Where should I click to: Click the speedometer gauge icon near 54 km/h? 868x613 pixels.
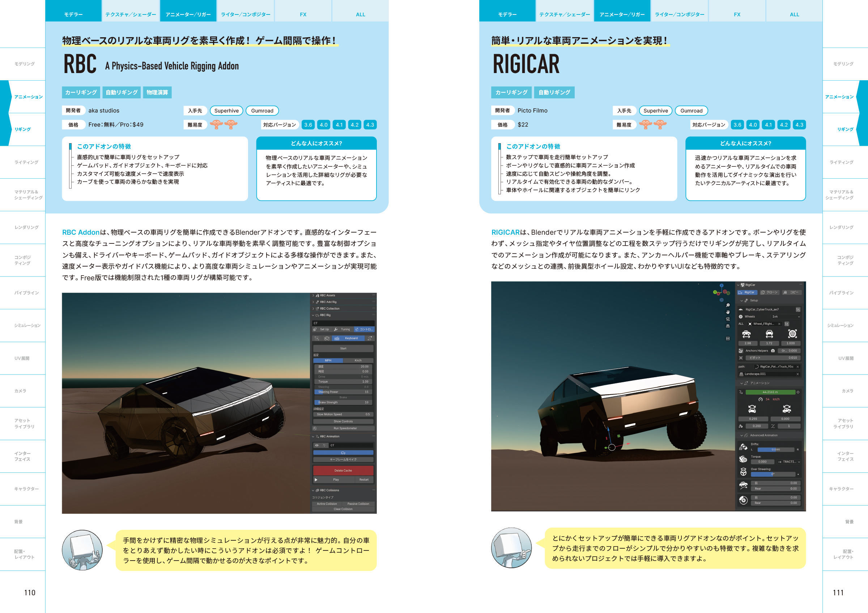(760, 400)
